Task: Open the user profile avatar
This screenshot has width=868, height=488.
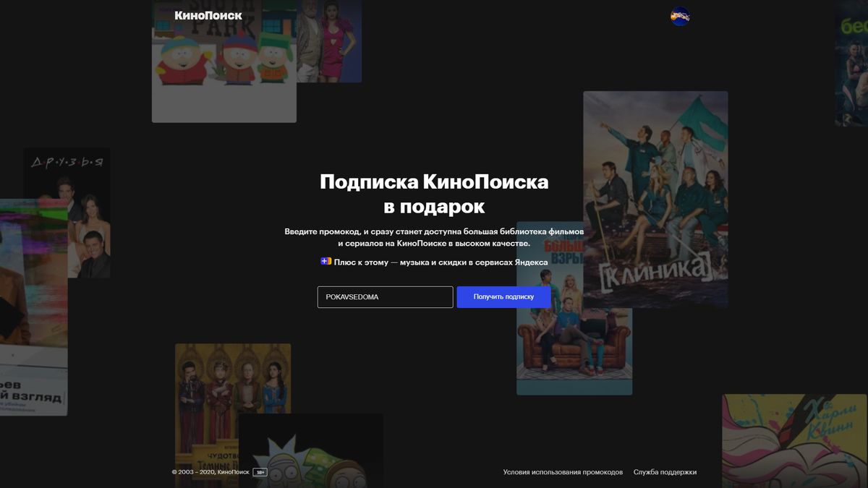Action: (x=680, y=16)
